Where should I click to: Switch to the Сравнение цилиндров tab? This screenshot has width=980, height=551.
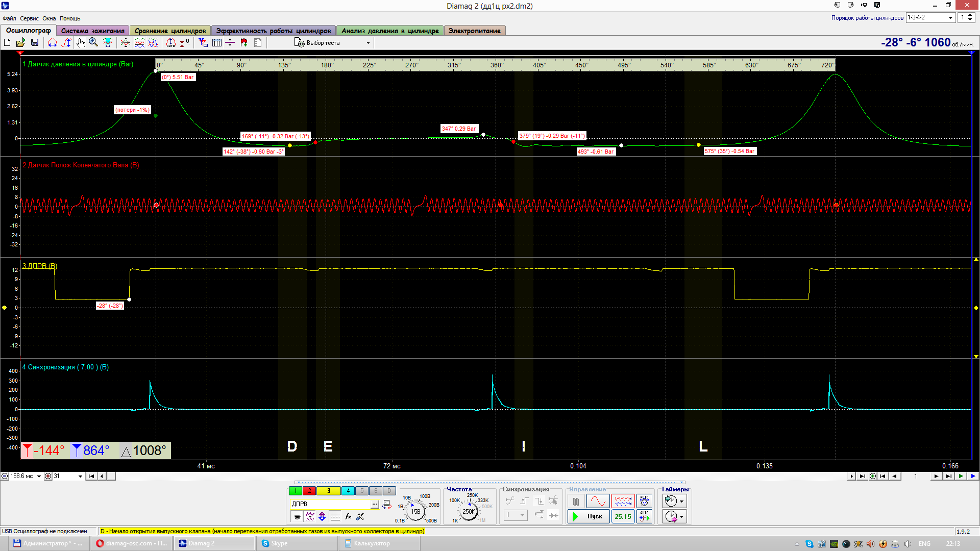170,31
